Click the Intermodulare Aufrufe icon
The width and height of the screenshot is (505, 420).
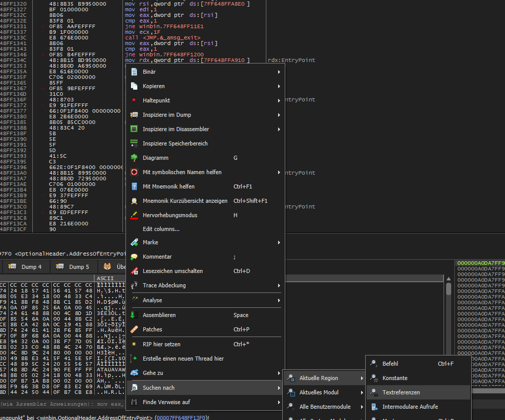pyautogui.click(x=374, y=407)
